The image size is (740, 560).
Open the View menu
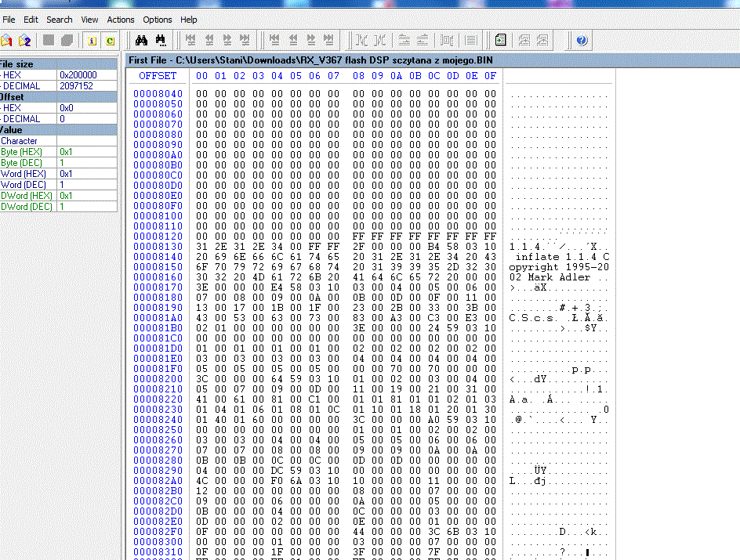point(89,20)
